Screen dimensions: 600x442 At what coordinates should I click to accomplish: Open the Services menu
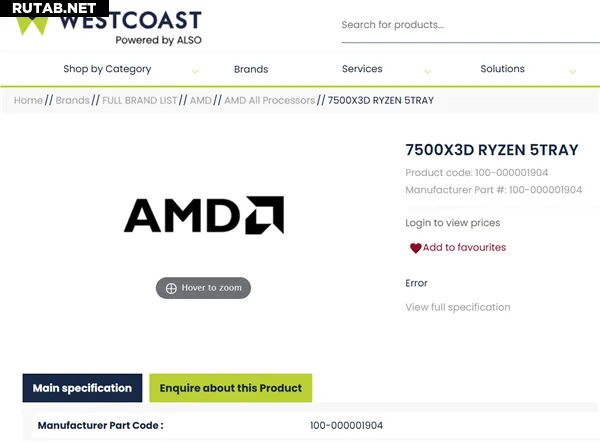click(362, 69)
